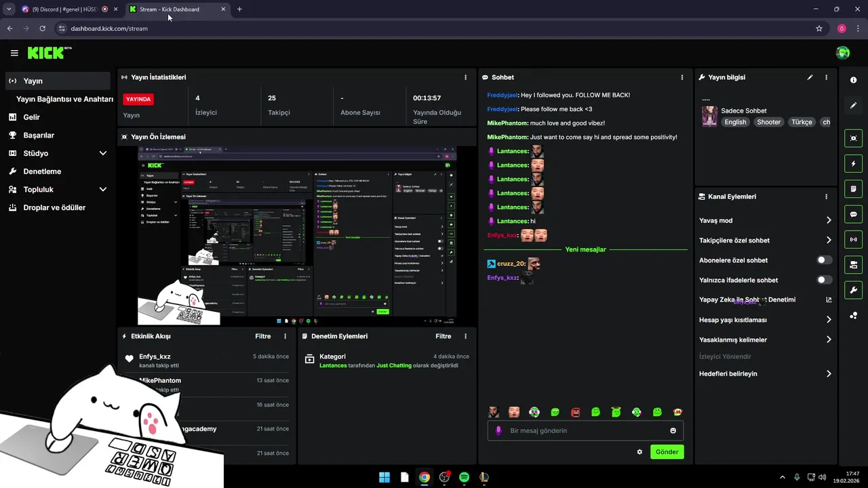Viewport: 868px width, 488px height.
Task: Open Yasaklanmış kelimeler arrow
Action: click(x=829, y=340)
